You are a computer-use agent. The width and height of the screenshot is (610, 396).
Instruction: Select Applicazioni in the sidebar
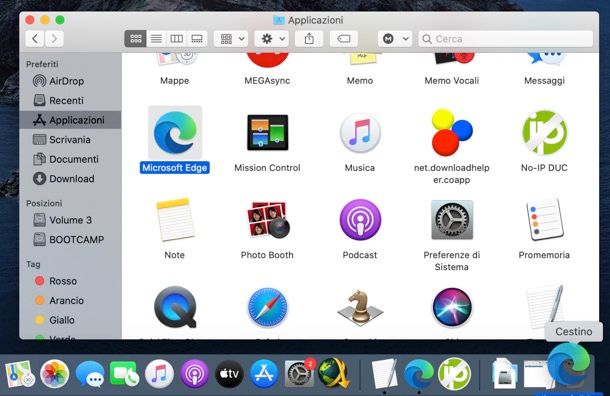(70, 120)
